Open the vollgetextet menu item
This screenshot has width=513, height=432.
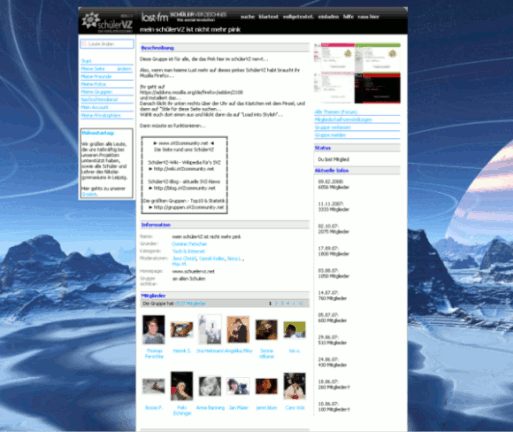298,17
